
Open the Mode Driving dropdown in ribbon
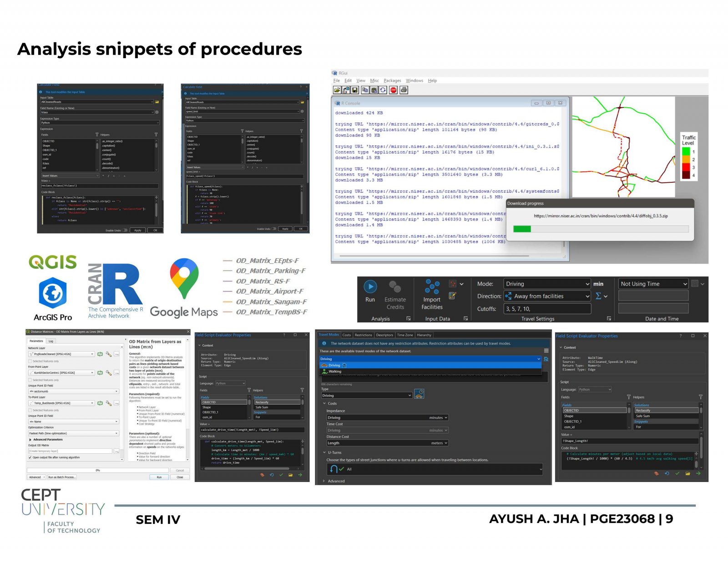point(547,284)
